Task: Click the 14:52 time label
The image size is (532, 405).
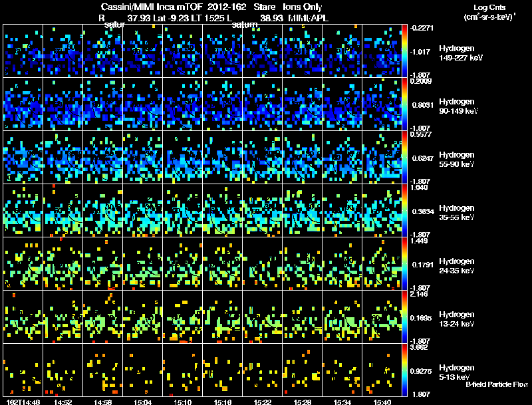Action: click(x=63, y=402)
